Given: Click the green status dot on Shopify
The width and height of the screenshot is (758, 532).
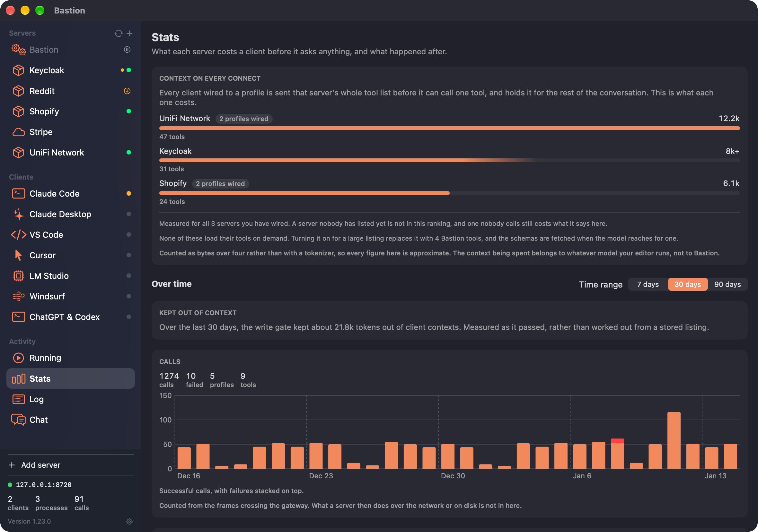Looking at the screenshot, I should 129,111.
